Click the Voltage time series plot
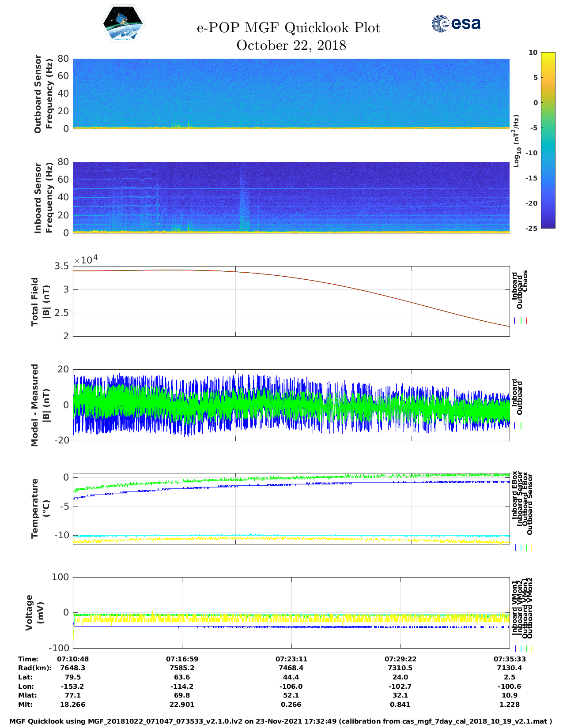 [291, 612]
